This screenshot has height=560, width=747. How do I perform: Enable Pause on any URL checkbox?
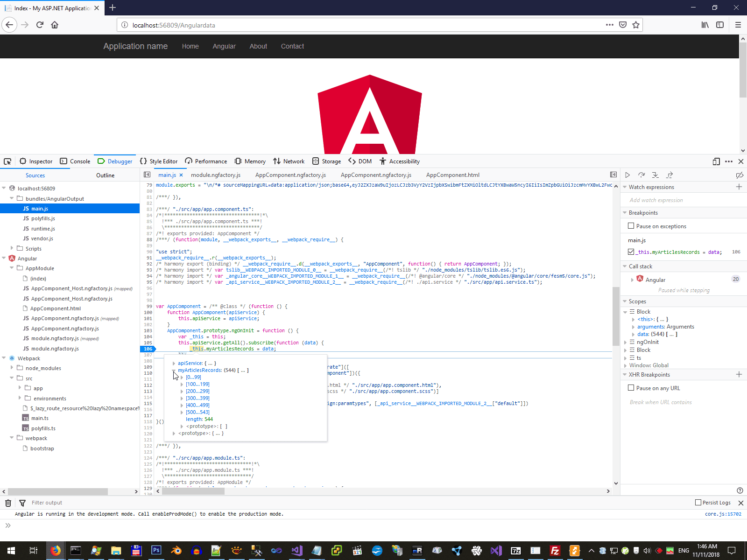[x=631, y=388]
